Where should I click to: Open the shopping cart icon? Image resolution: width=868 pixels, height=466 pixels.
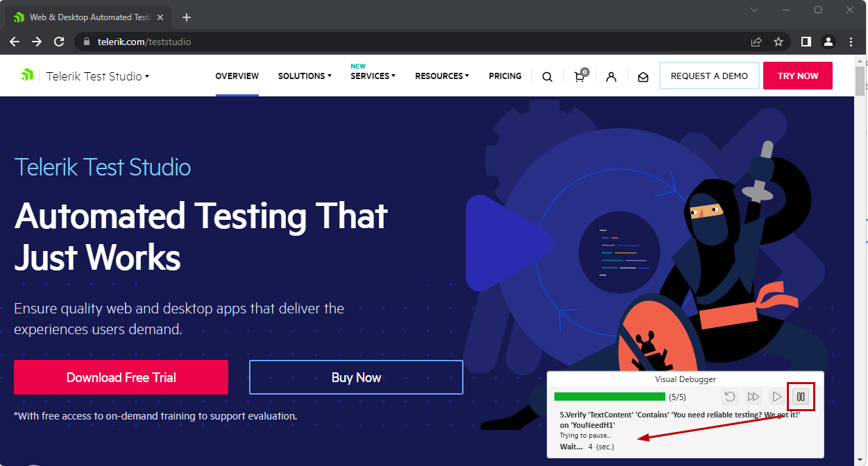coord(580,76)
